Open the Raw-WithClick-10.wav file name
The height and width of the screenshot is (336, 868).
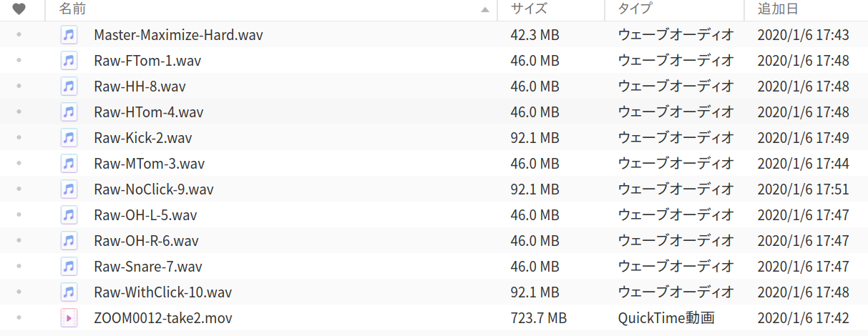tap(162, 292)
